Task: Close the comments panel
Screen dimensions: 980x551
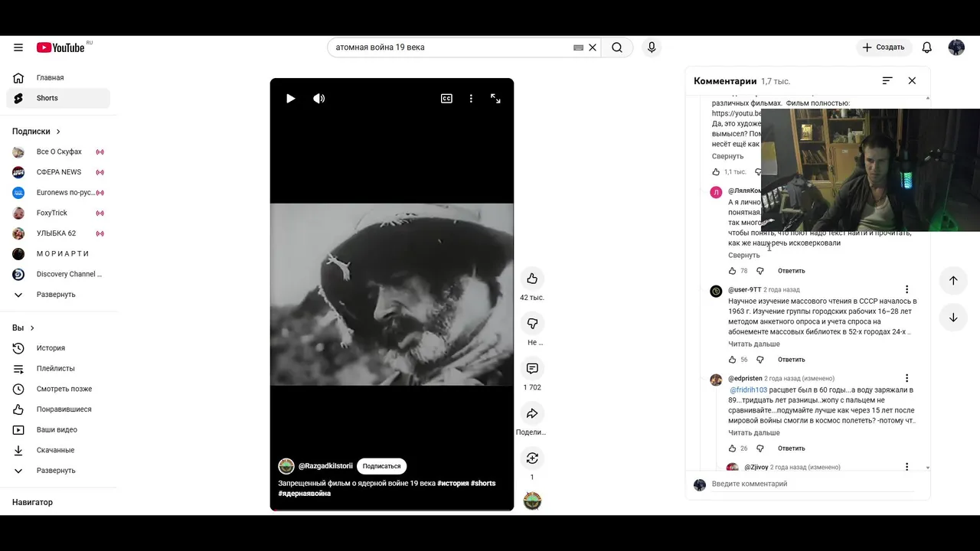Action: pyautogui.click(x=912, y=80)
